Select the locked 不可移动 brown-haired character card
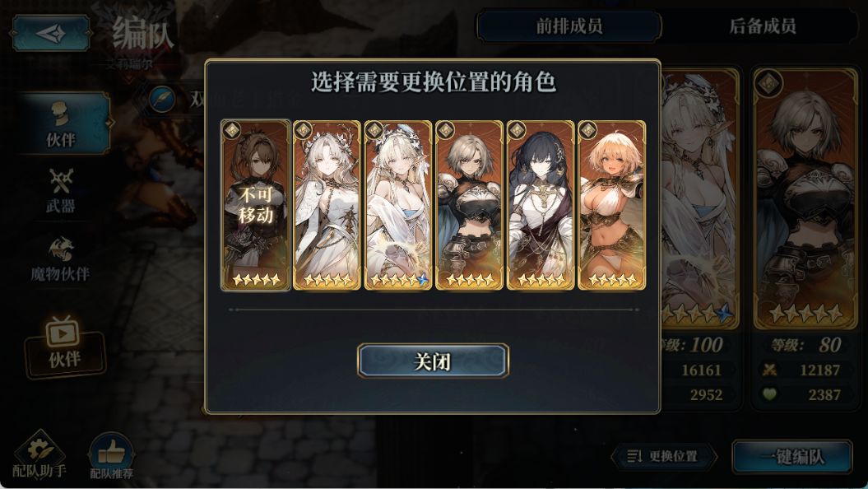The width and height of the screenshot is (868, 489). (256, 205)
